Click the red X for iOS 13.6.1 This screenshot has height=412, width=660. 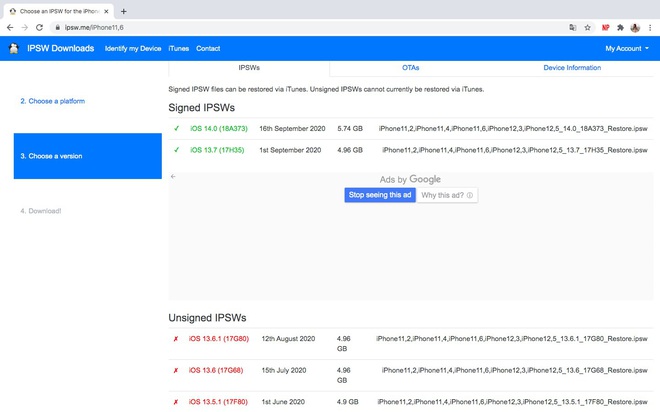tap(176, 339)
